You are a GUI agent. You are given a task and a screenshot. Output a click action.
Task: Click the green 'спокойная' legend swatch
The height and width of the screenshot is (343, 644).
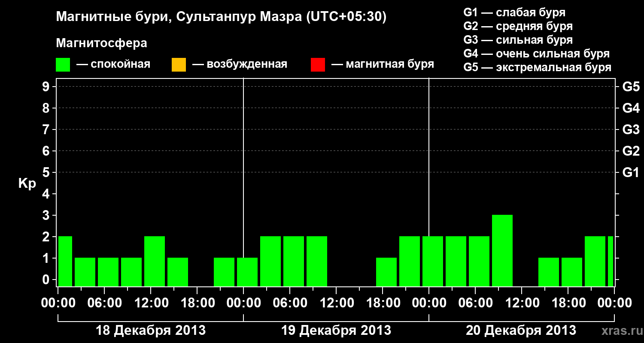coord(63,65)
